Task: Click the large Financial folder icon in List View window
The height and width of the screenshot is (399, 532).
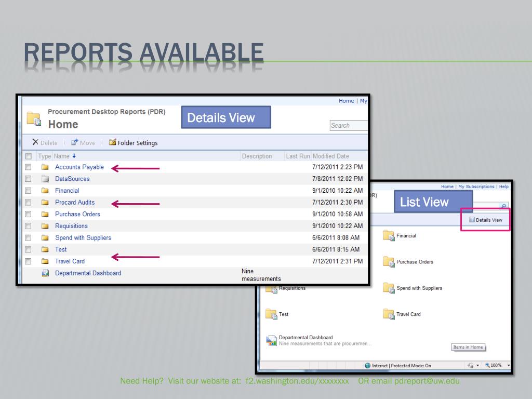Action: point(389,235)
